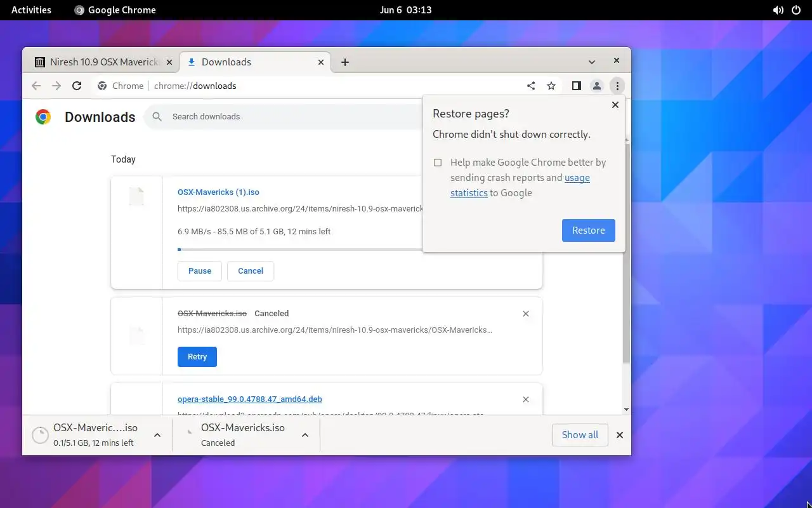Share this page via the share icon
The image size is (812, 508).
tap(531, 86)
